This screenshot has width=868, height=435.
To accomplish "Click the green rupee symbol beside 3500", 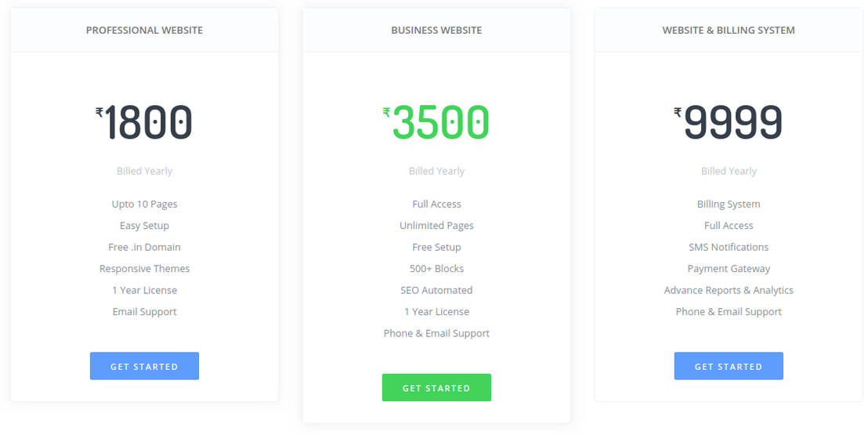I will (x=386, y=112).
